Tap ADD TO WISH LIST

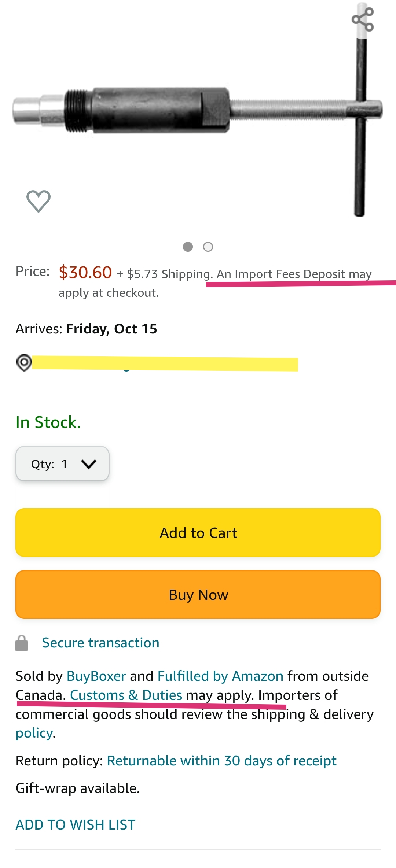[76, 825]
